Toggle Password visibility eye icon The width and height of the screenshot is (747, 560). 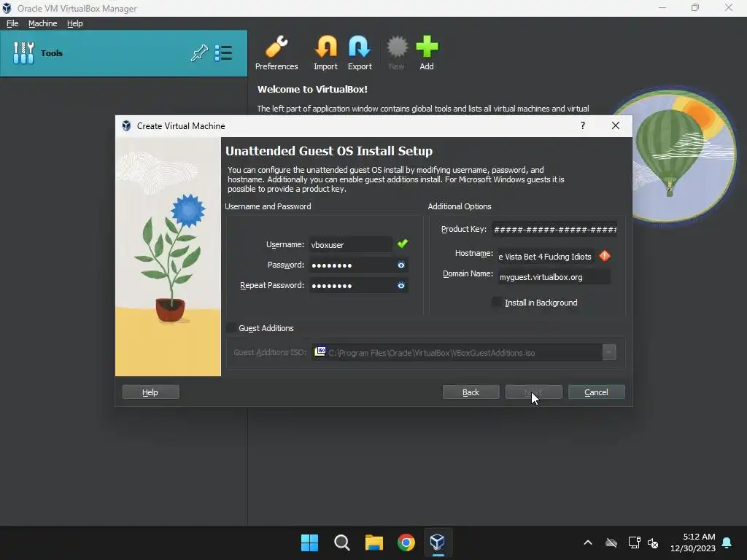point(401,265)
